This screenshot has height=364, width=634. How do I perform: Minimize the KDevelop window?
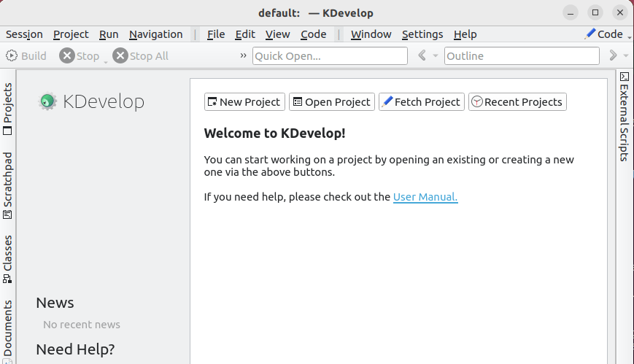click(x=571, y=13)
